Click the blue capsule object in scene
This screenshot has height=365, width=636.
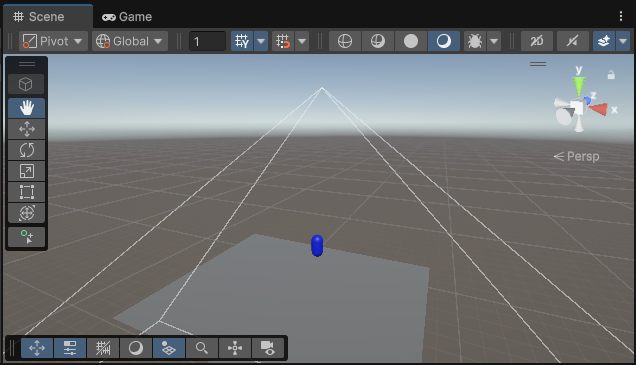tap(317, 246)
